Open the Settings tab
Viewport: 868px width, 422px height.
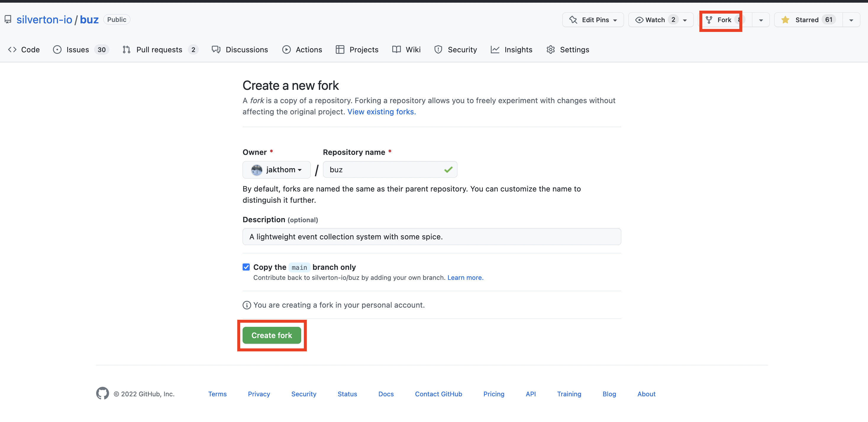[x=568, y=49]
